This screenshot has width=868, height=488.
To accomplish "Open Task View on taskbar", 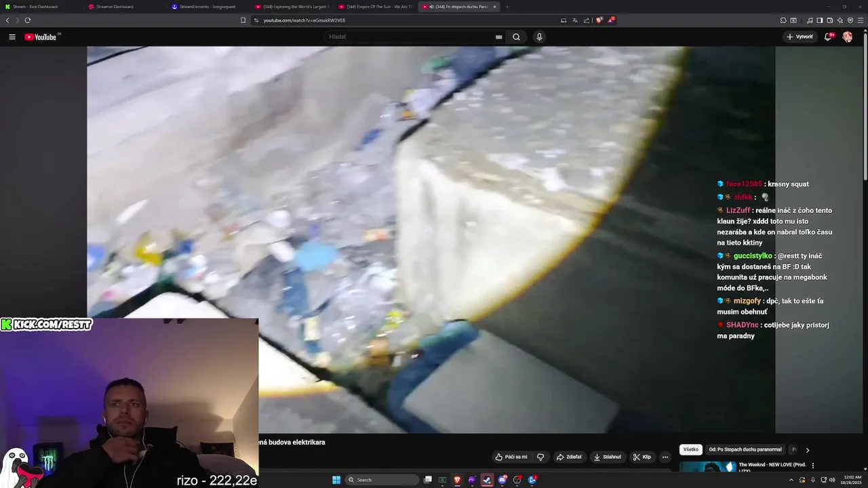I will coord(428,480).
